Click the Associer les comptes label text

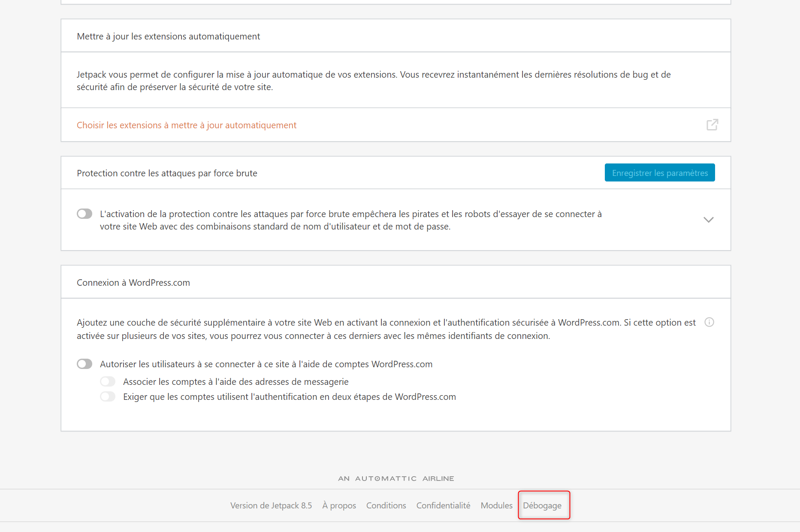click(x=235, y=381)
